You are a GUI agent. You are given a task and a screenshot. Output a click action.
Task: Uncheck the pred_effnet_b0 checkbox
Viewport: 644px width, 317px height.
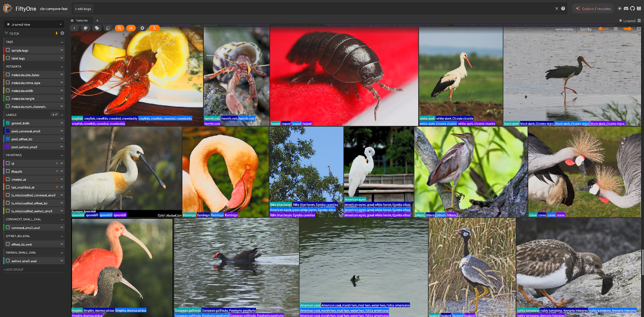click(8, 139)
